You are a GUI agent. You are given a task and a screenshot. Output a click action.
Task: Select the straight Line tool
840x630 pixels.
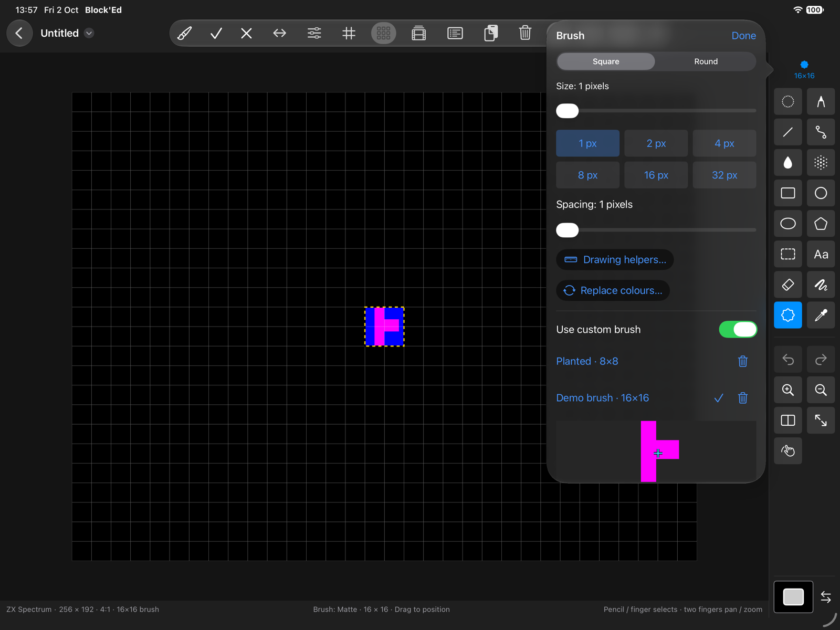click(787, 132)
